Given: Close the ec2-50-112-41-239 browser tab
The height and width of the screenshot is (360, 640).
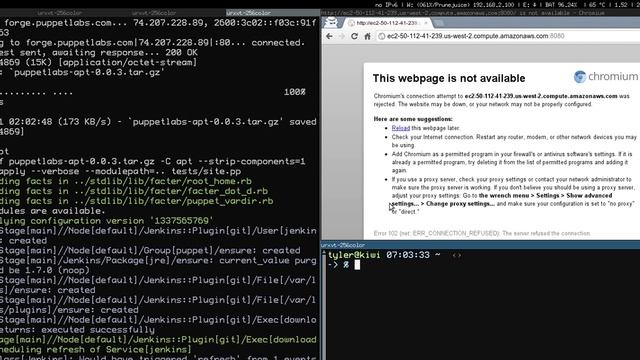Looking at the screenshot, I should pyautogui.click(x=426, y=23).
